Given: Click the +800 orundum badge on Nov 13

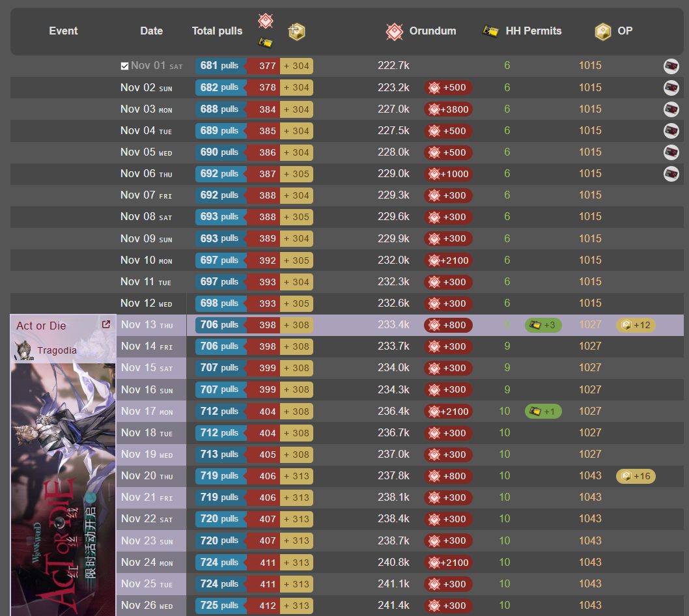Looking at the screenshot, I should pos(448,325).
